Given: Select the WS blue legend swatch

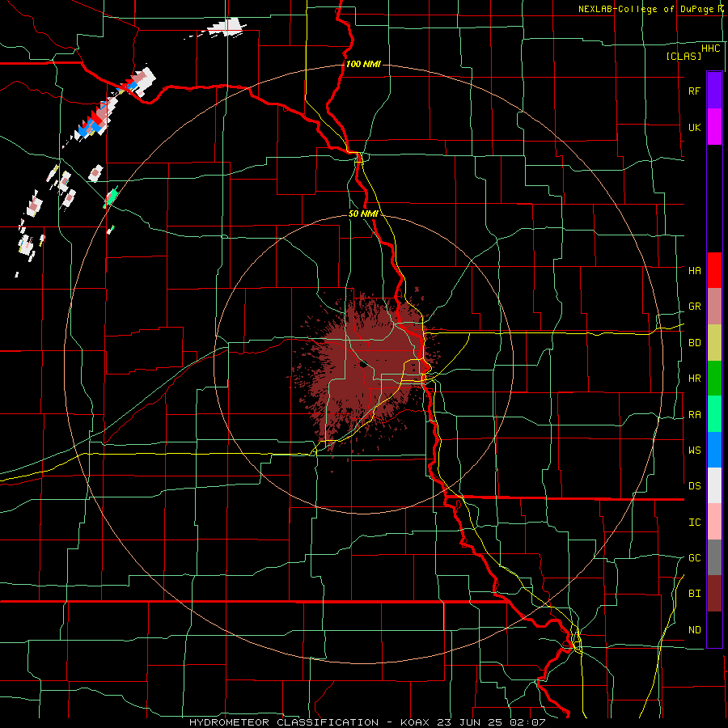Looking at the screenshot, I should click(x=714, y=450).
